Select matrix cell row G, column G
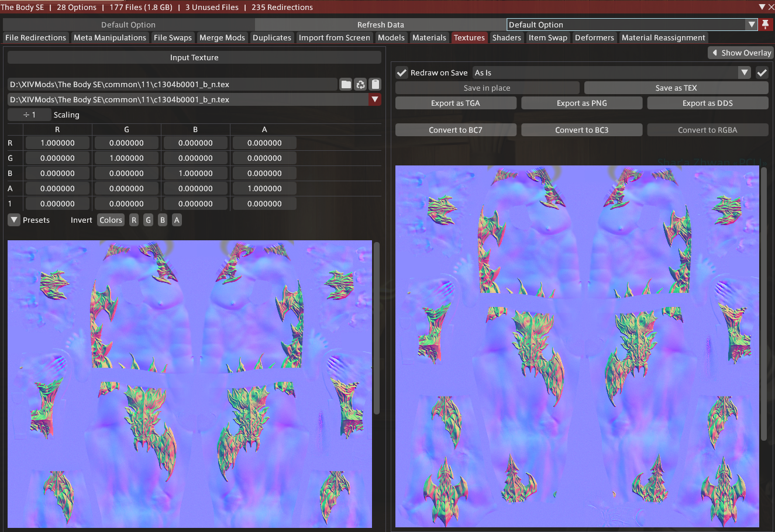Viewport: 775px width, 532px height. pos(126,158)
